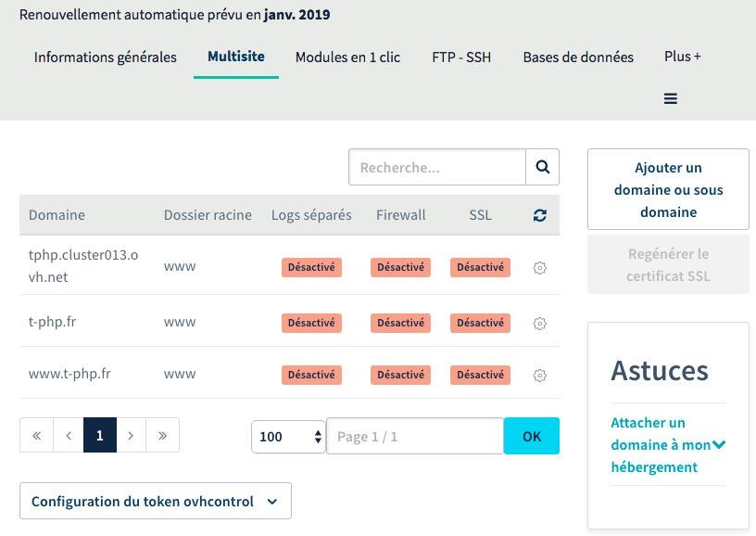756x536 pixels.
Task: Expand Configuration du token ovhcontrol dropdown
Action: (x=155, y=501)
